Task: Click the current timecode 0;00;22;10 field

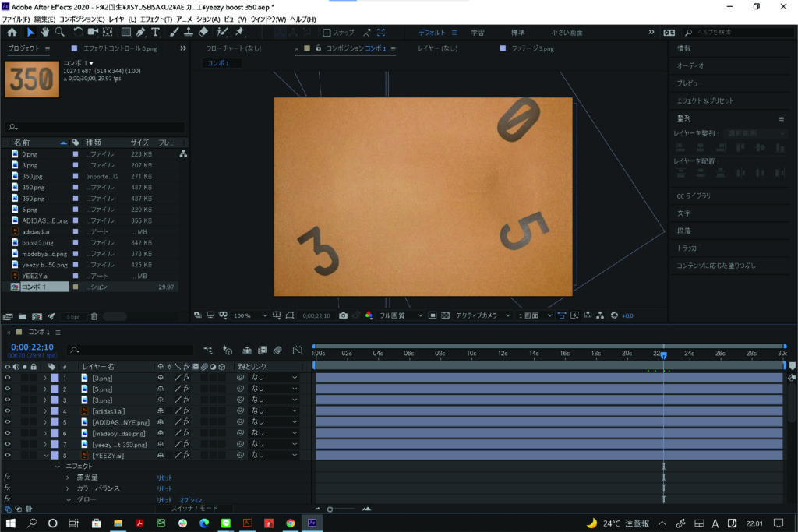Action: click(32, 347)
